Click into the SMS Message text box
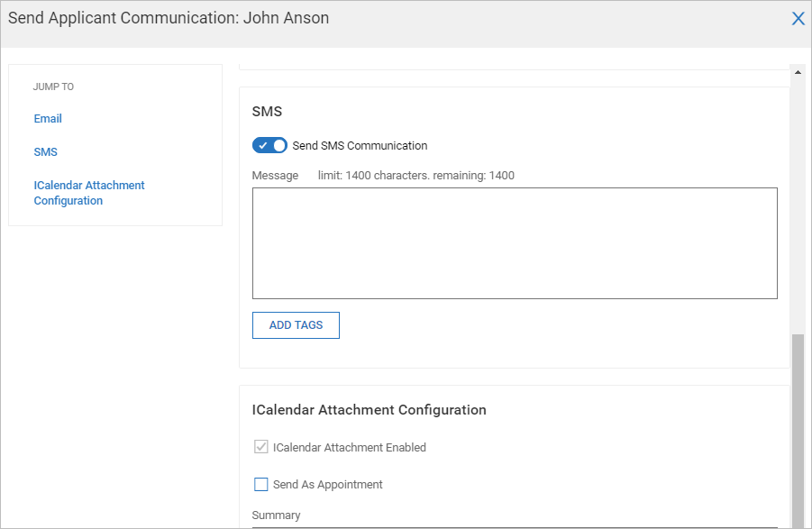 [515, 243]
